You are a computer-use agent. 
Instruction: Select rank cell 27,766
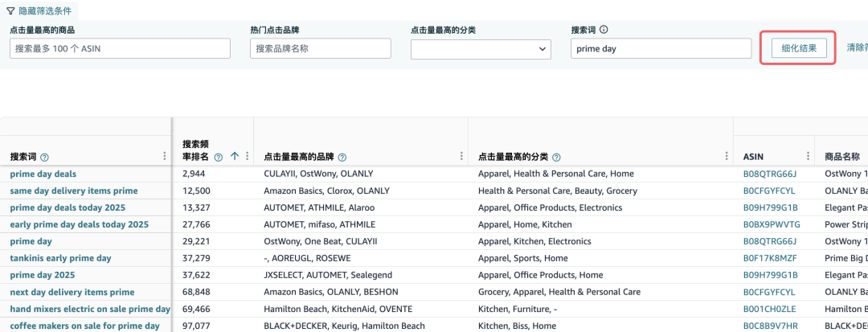click(196, 224)
